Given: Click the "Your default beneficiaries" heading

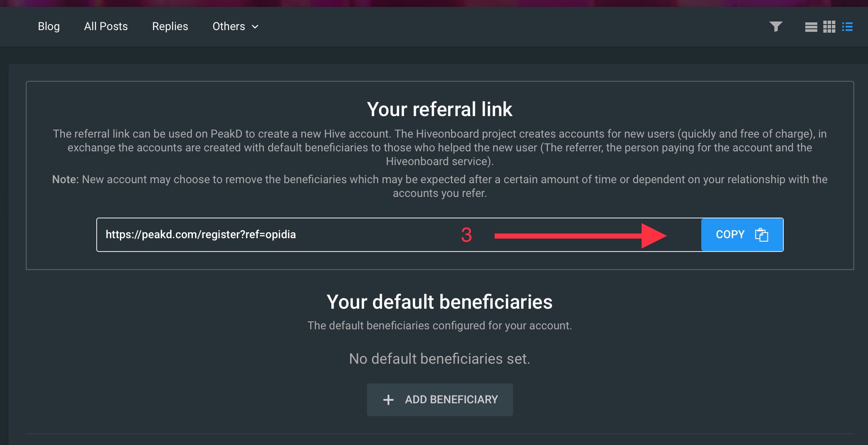Looking at the screenshot, I should click(x=440, y=302).
